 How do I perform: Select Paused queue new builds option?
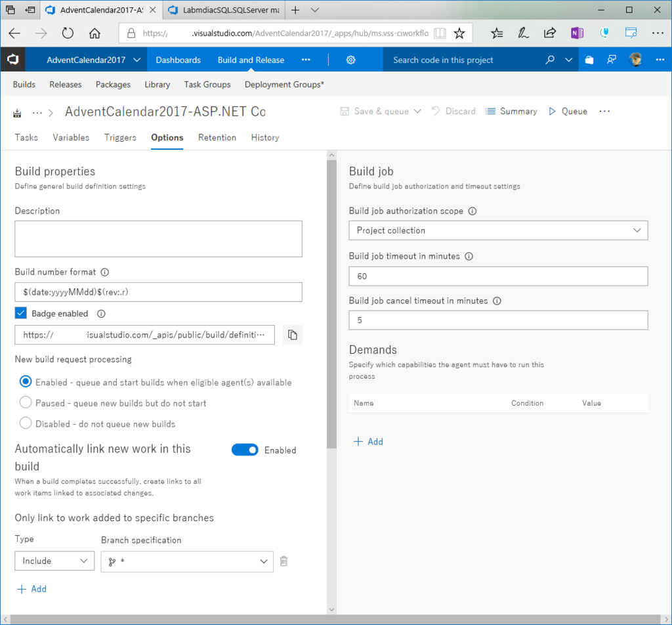point(26,402)
